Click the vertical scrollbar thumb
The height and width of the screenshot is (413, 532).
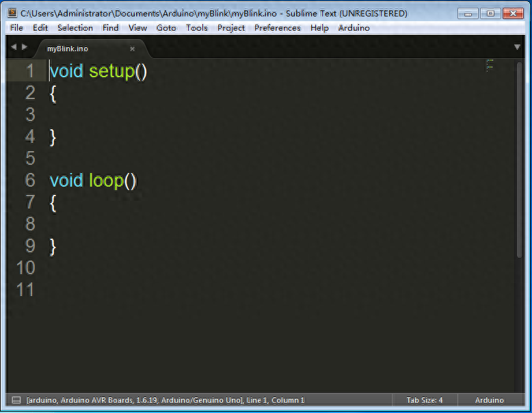(x=520, y=159)
